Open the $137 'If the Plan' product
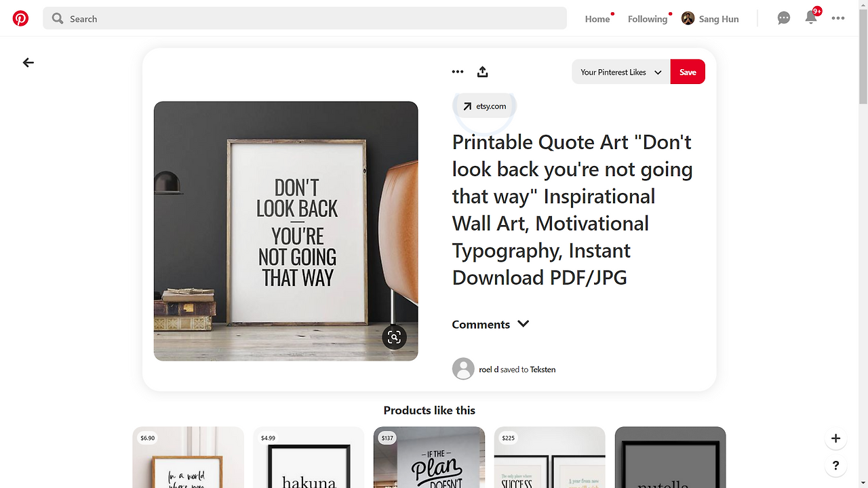Image resolution: width=868 pixels, height=488 pixels. [x=429, y=457]
